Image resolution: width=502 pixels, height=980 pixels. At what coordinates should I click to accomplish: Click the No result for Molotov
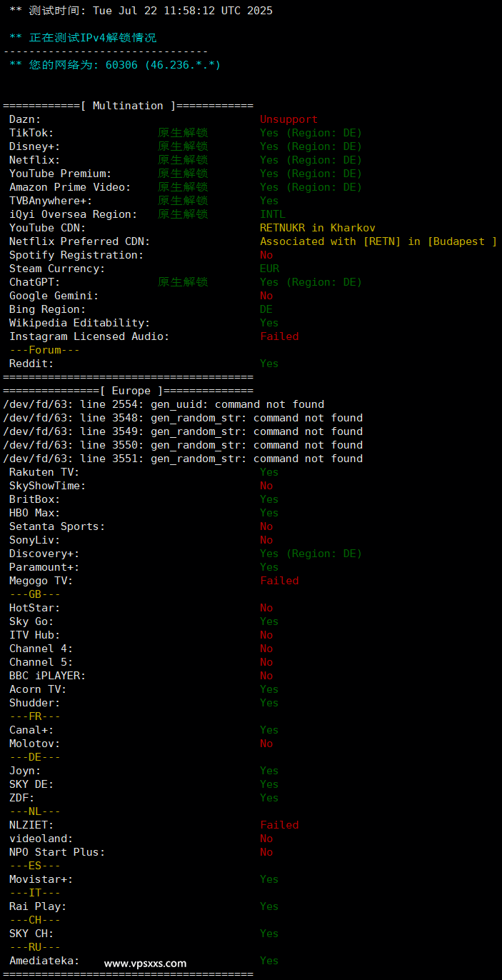pos(266,744)
